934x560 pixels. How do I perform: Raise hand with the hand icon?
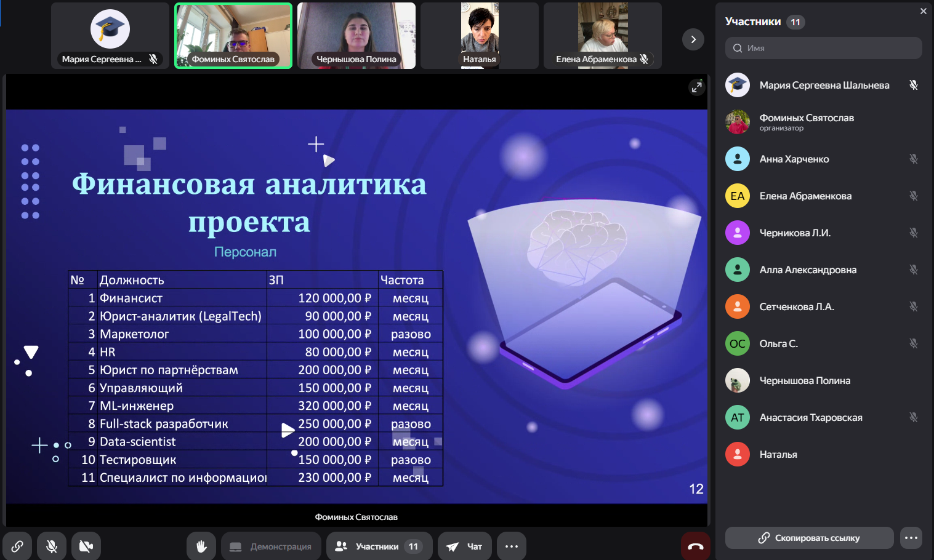[x=201, y=546]
